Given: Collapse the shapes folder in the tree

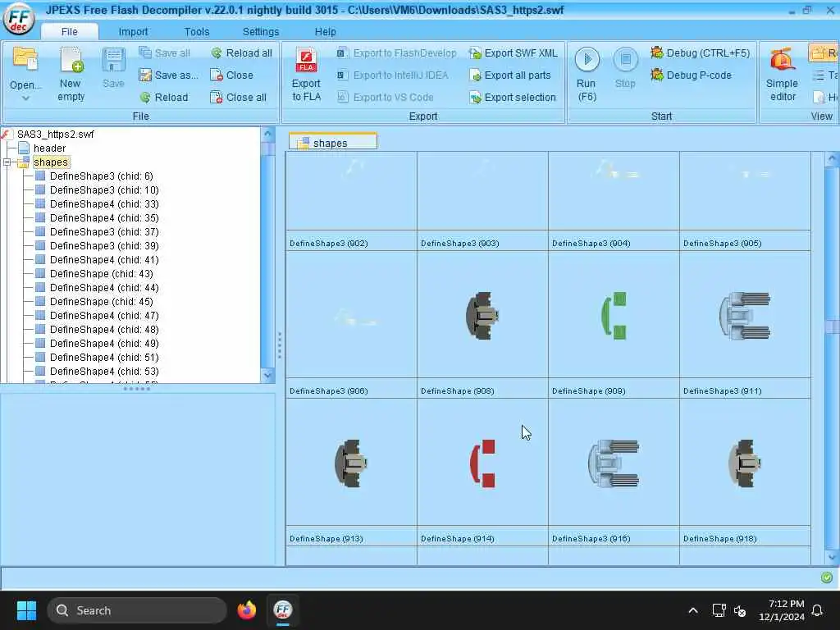Looking at the screenshot, I should (x=7, y=162).
